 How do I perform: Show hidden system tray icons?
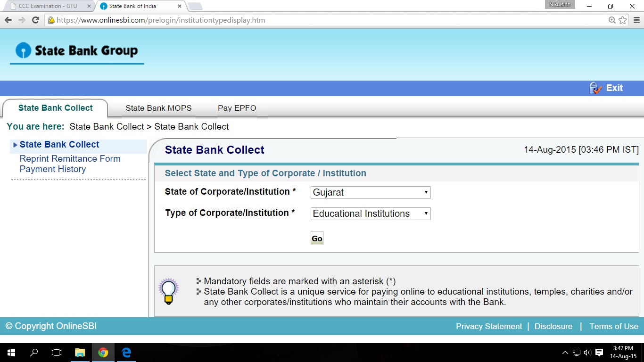[565, 353]
